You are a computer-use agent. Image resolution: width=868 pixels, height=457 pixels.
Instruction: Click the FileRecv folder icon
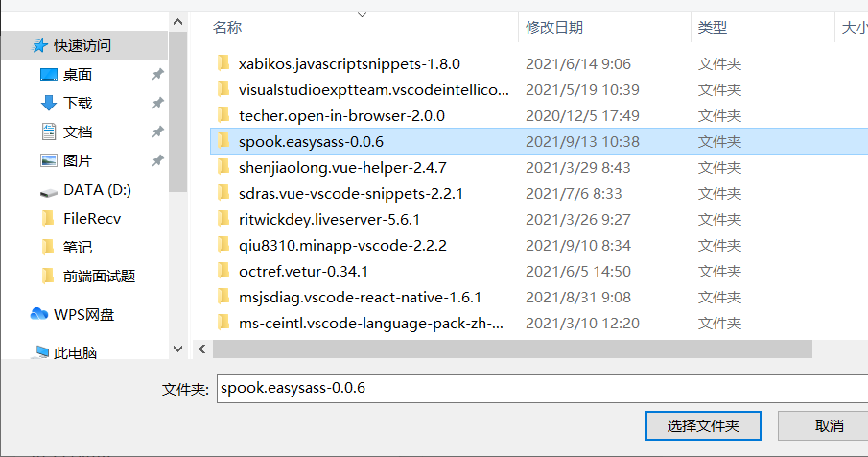[48, 218]
